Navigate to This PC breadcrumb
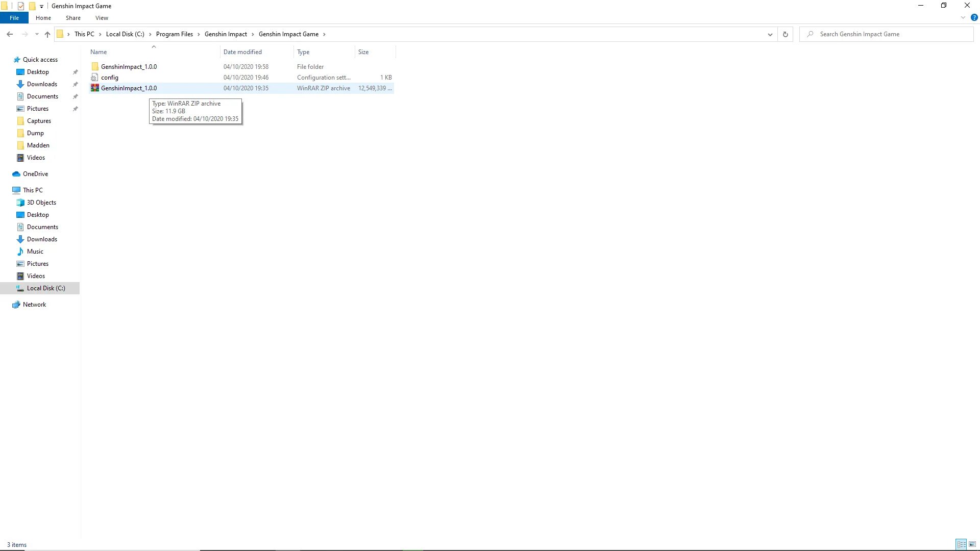Viewport: 980px width, 551px height. [84, 34]
